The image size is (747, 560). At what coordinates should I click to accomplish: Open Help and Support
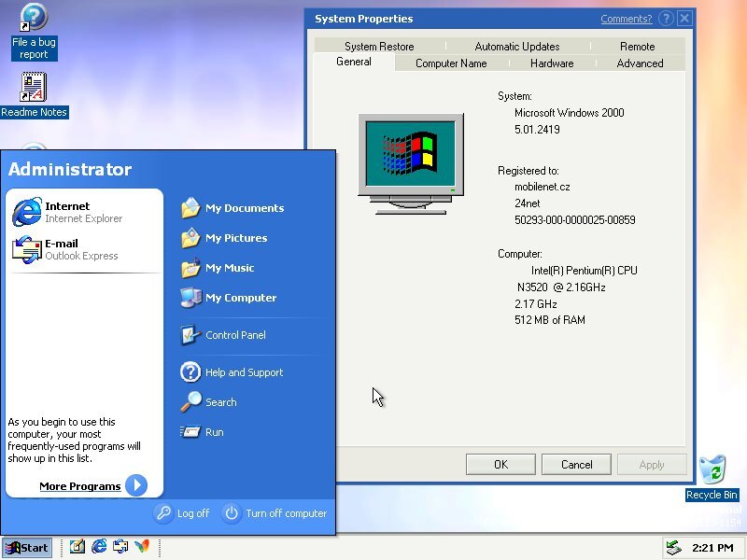coord(243,372)
